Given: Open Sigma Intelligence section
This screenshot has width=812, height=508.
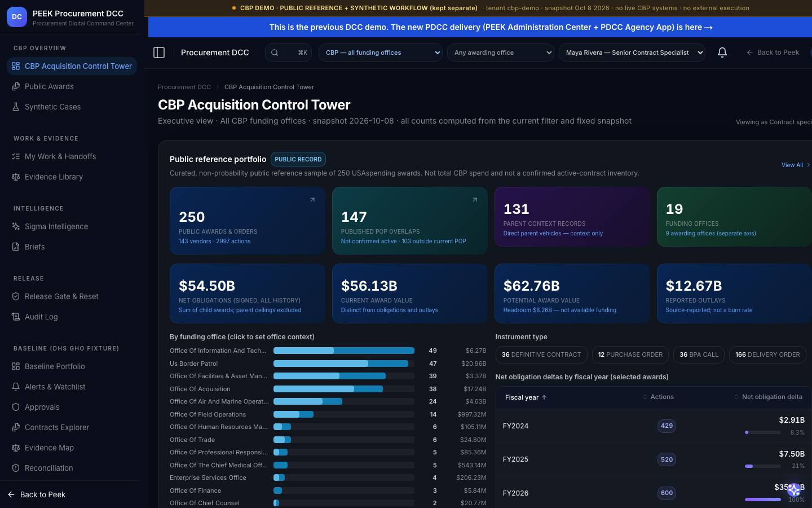Looking at the screenshot, I should point(72,226).
